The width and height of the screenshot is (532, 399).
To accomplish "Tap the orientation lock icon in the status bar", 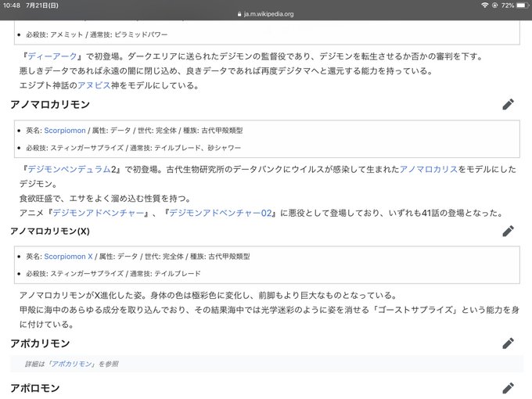I will 494,5.
